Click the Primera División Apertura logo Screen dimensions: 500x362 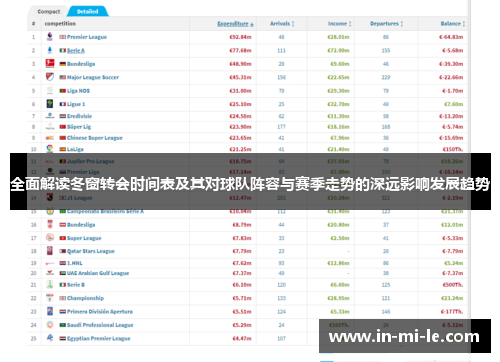[x=50, y=311]
